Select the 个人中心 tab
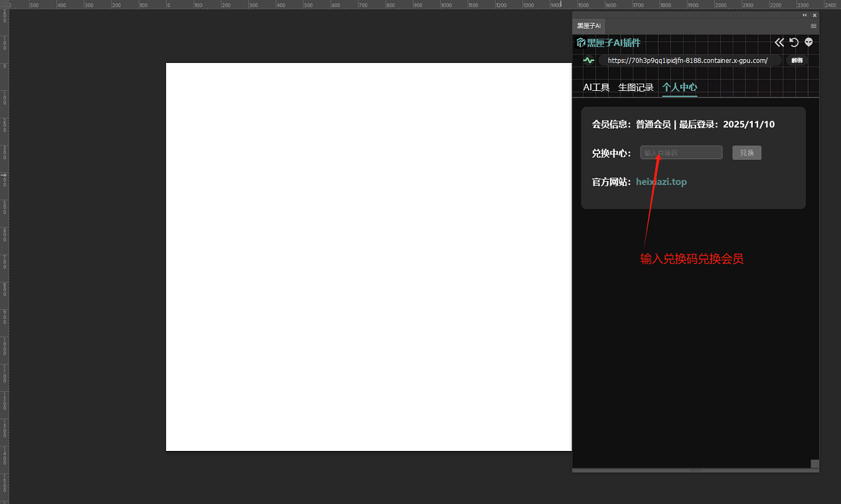Screen dimensions: 841x504 tap(680, 88)
